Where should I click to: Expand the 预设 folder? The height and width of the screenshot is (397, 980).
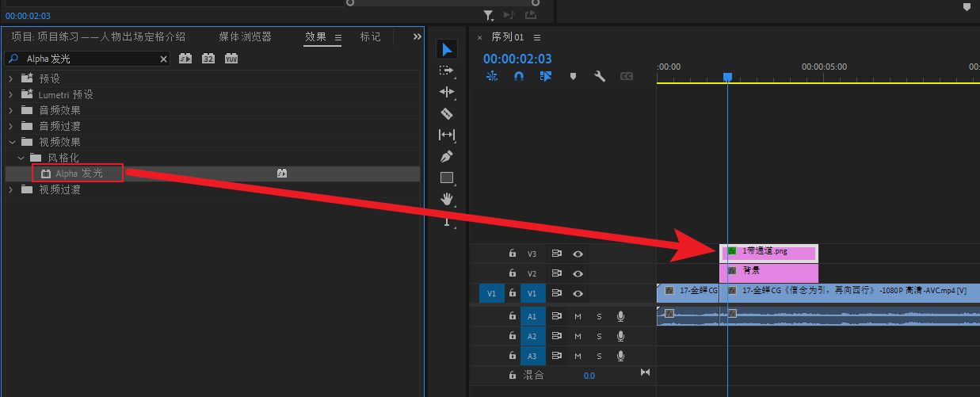pyautogui.click(x=12, y=78)
